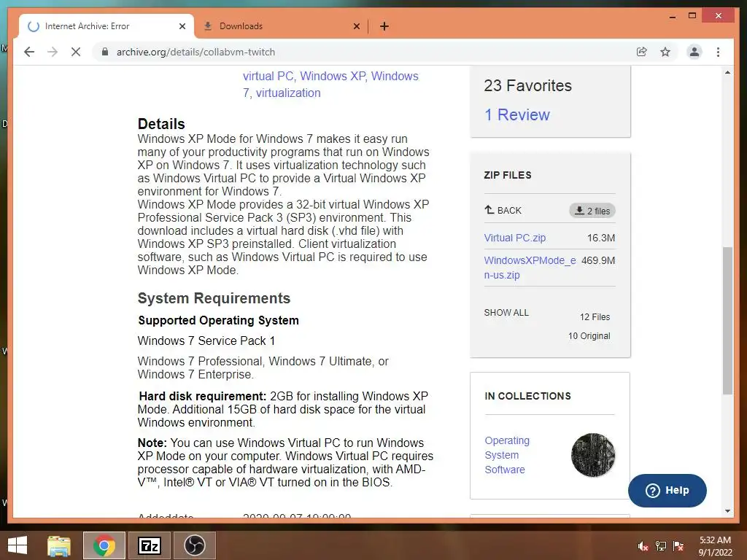Screen dimensions: 747x560
Task: Click the Supported Operating System heading
Action: [x=218, y=321]
